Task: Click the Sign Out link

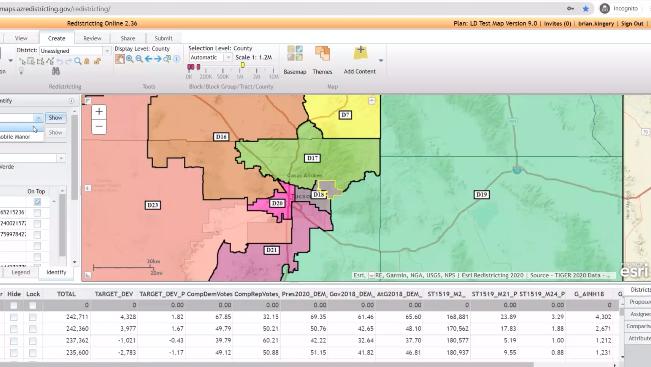Action: coord(632,24)
